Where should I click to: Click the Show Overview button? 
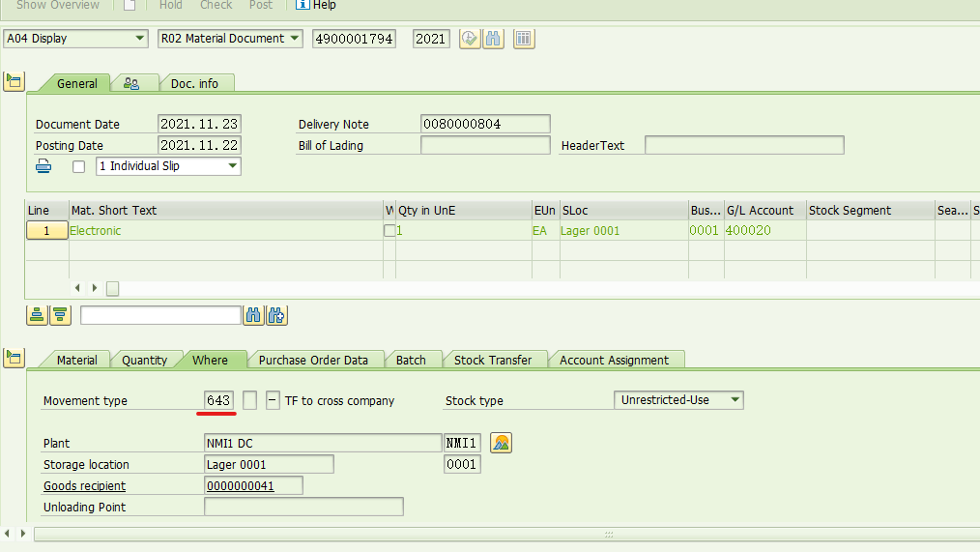click(x=57, y=5)
